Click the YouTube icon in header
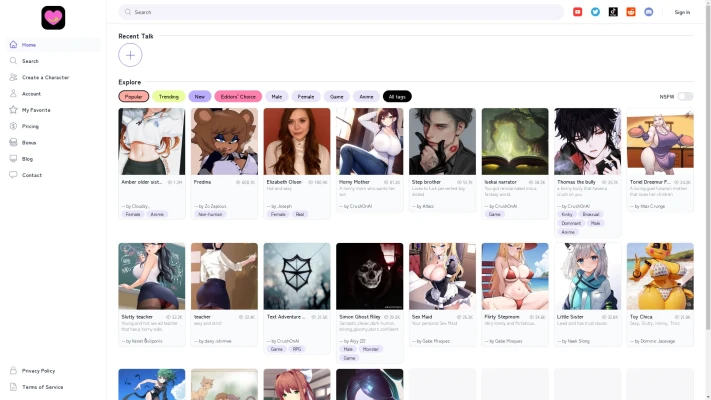711x400 pixels. 577,12
